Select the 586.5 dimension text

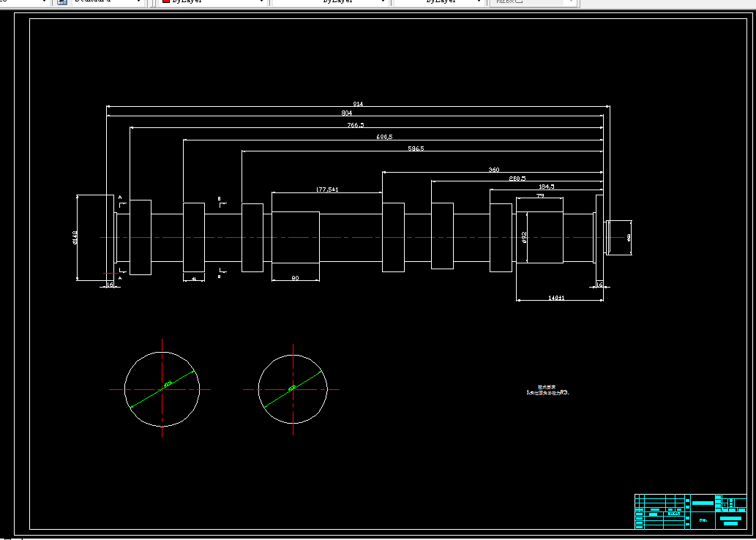click(x=416, y=149)
